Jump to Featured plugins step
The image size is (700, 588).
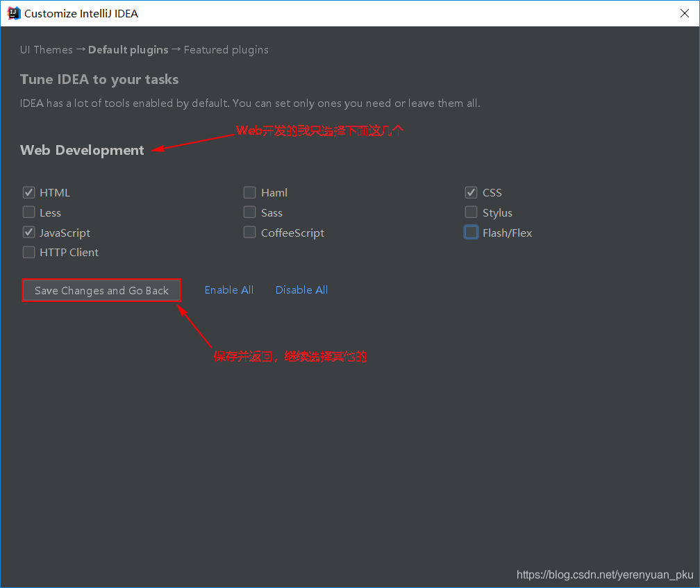pyautogui.click(x=226, y=50)
